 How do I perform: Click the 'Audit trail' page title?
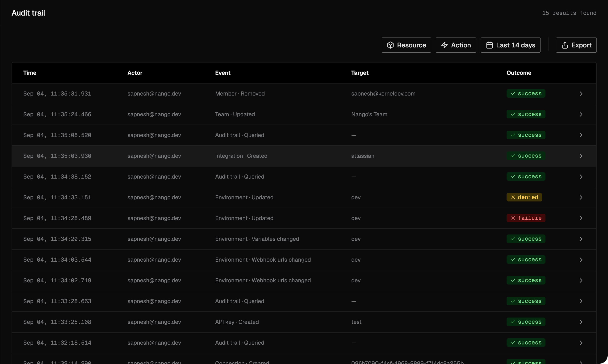(x=29, y=13)
